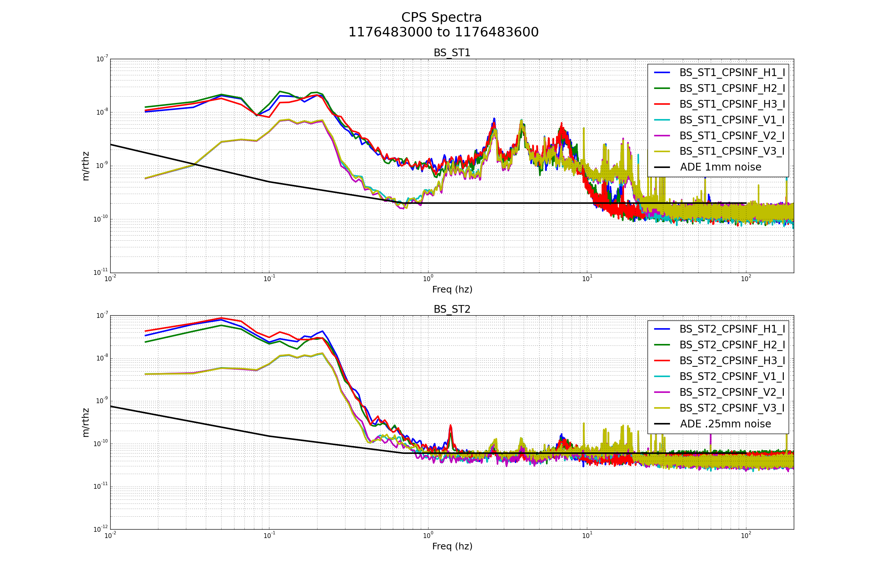Click the '1176483000 to 1176483600' time range subtitle
Image resolution: width=882 pixels, height=588 pixels.
point(443,32)
